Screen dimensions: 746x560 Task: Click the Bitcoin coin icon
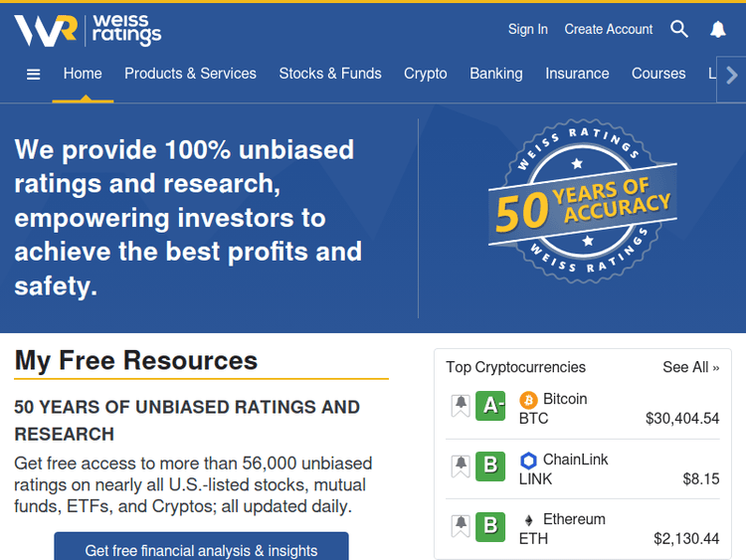[528, 400]
